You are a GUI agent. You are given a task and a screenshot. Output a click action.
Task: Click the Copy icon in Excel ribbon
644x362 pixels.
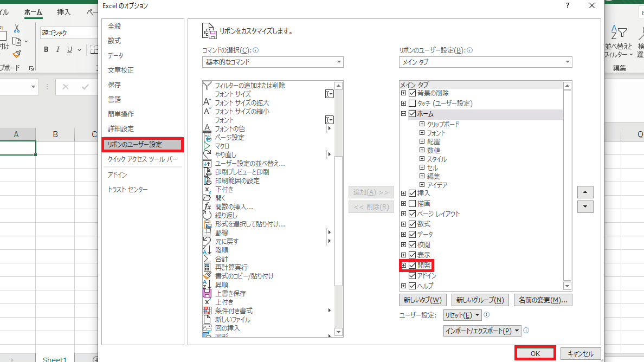(x=17, y=41)
